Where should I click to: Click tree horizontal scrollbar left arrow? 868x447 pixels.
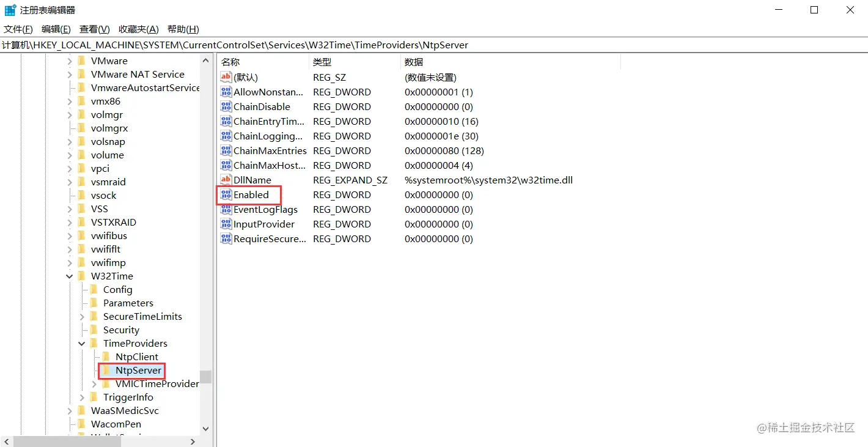[6, 441]
